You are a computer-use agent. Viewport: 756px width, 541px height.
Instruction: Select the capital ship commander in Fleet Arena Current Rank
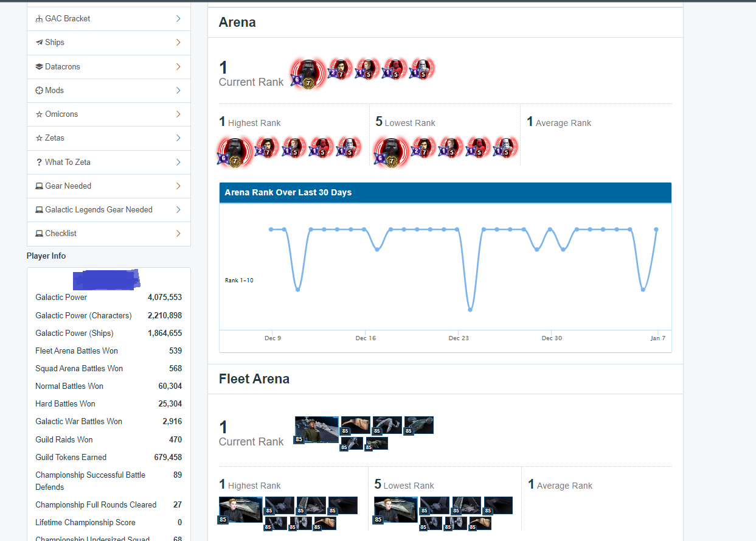tap(316, 430)
